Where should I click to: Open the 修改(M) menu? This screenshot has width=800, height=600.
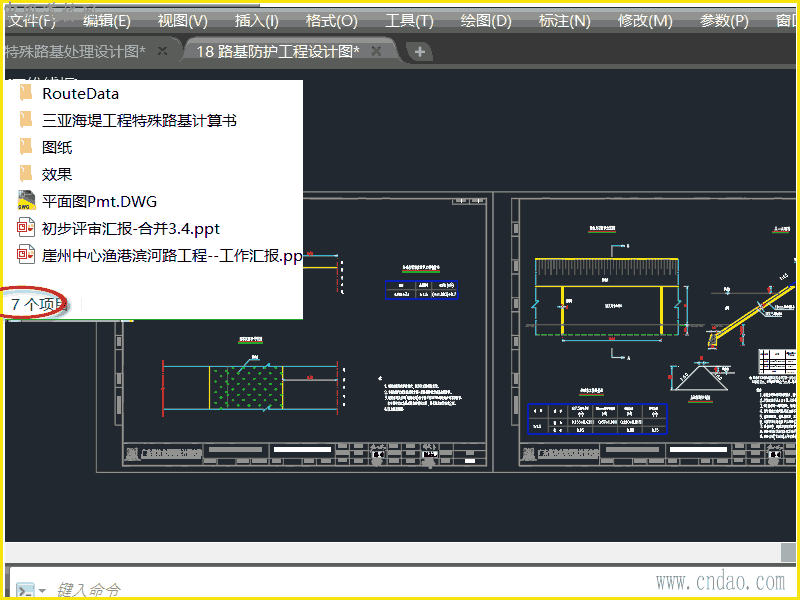coord(645,21)
